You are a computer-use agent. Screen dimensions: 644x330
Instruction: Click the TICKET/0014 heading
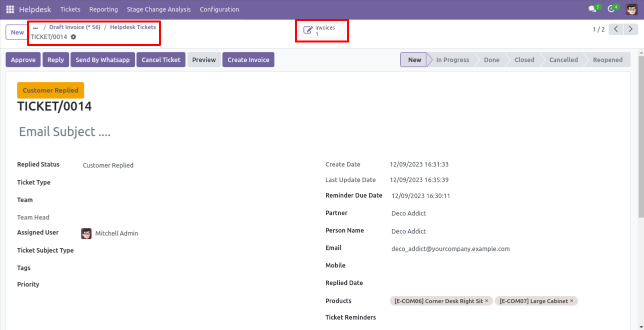point(54,106)
